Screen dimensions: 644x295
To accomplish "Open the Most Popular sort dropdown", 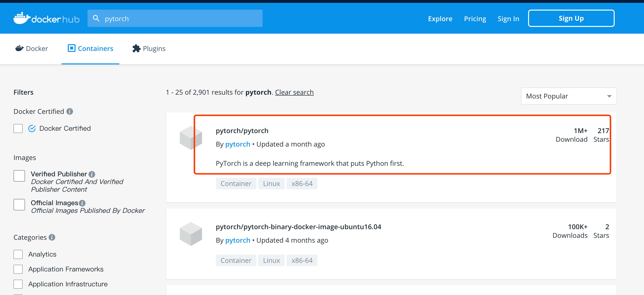I will 568,96.
